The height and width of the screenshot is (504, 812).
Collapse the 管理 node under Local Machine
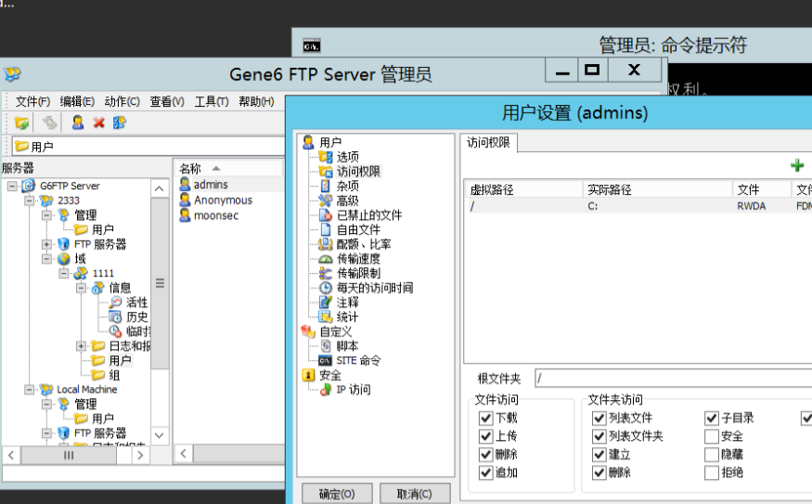pyautogui.click(x=46, y=404)
